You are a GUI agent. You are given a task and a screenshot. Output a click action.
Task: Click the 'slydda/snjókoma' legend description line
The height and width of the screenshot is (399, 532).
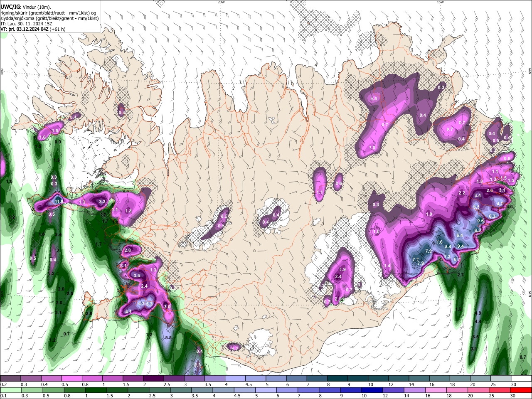click(x=49, y=18)
